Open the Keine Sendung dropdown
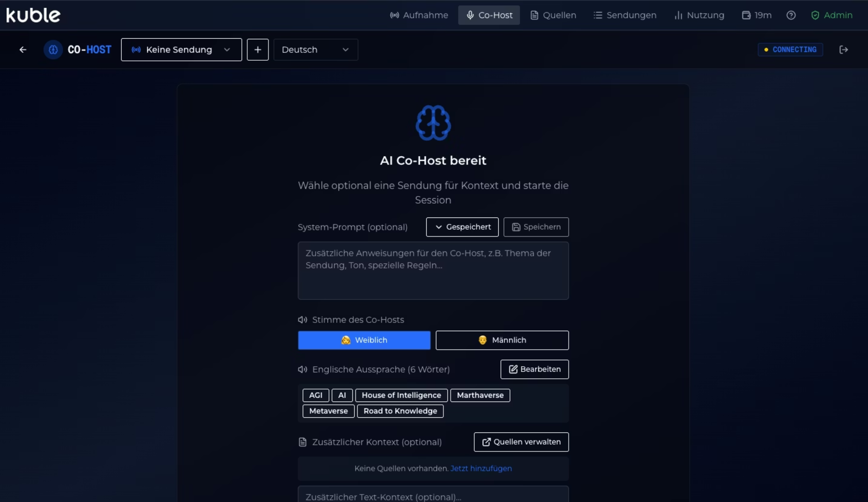The width and height of the screenshot is (868, 502). pos(181,50)
